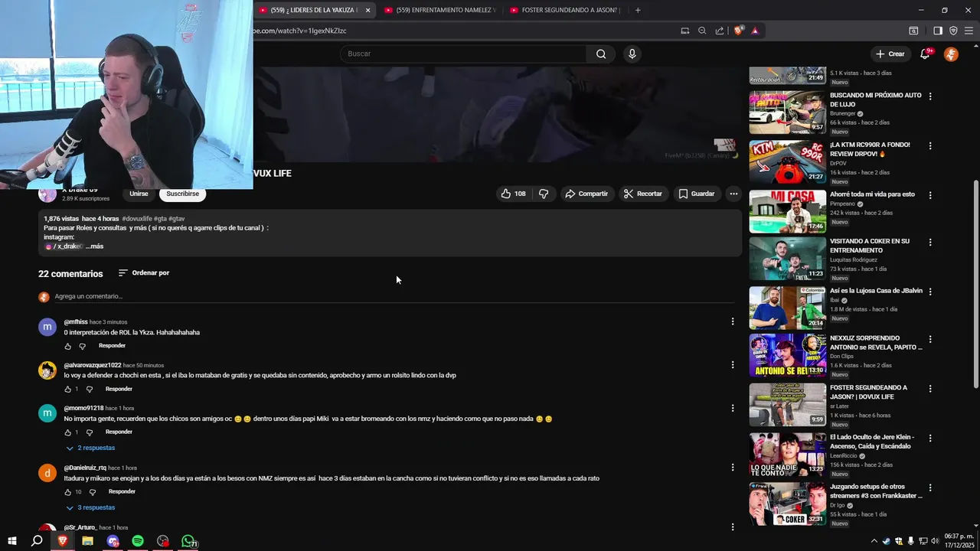Click the YouTube search magnifier button
The width and height of the screenshot is (980, 551).
coord(601,54)
